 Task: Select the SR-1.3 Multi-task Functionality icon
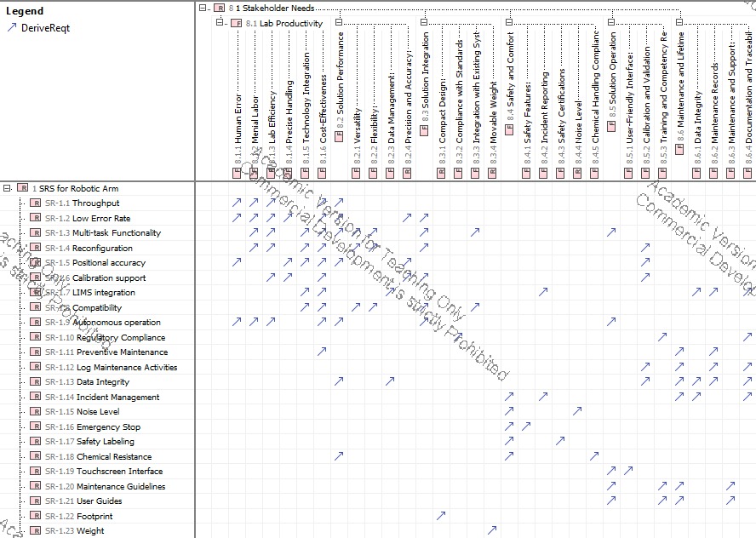pyautogui.click(x=35, y=232)
